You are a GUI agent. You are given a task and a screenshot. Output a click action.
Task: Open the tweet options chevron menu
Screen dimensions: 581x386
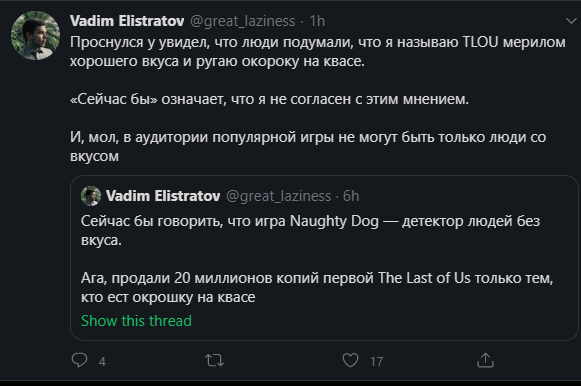tap(572, 21)
